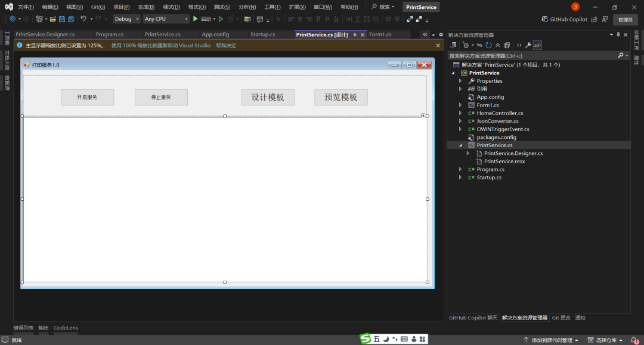This screenshot has height=345, width=644.
Task: Expand the Properties tree node
Action: (x=460, y=81)
